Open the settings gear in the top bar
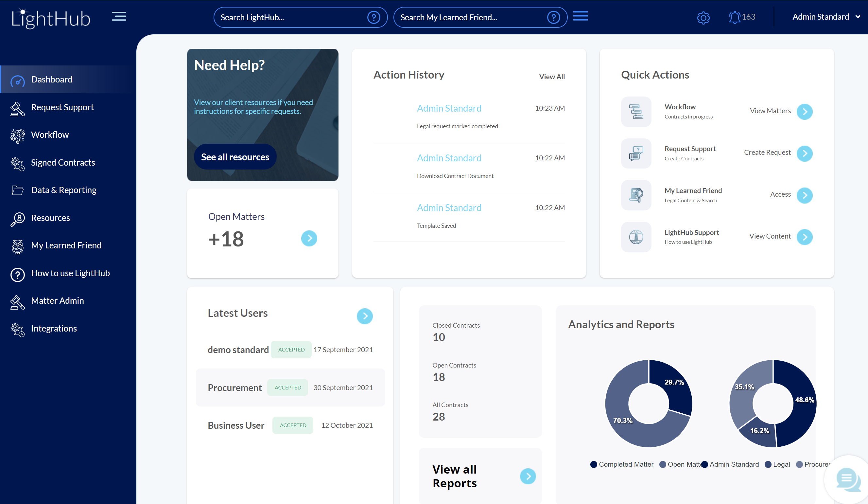This screenshot has width=868, height=504. click(x=703, y=18)
